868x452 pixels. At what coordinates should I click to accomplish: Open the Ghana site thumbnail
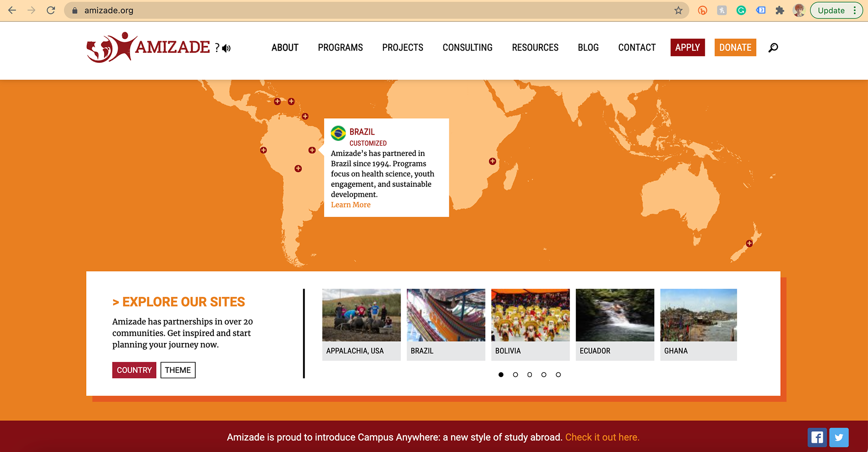coord(698,324)
